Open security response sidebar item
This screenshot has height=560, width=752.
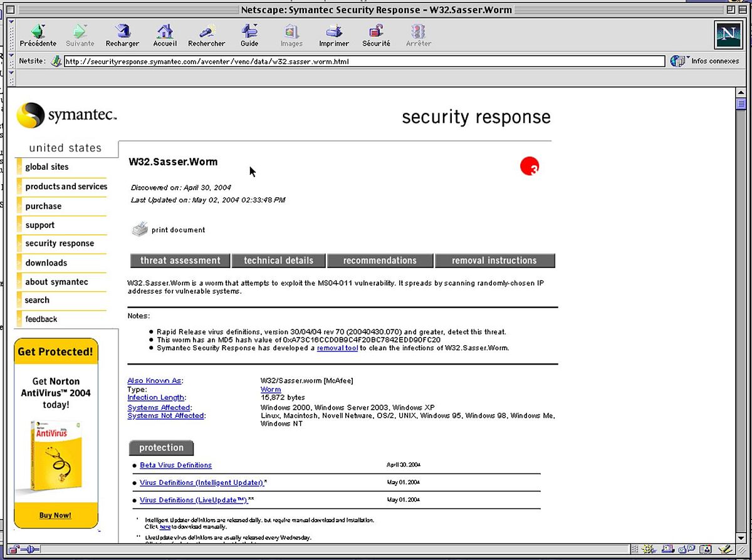(x=60, y=244)
